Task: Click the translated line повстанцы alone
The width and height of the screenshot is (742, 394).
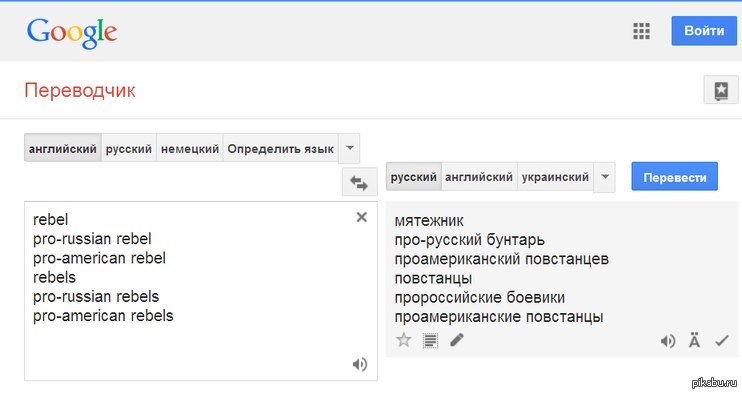Action: pyautogui.click(x=433, y=279)
